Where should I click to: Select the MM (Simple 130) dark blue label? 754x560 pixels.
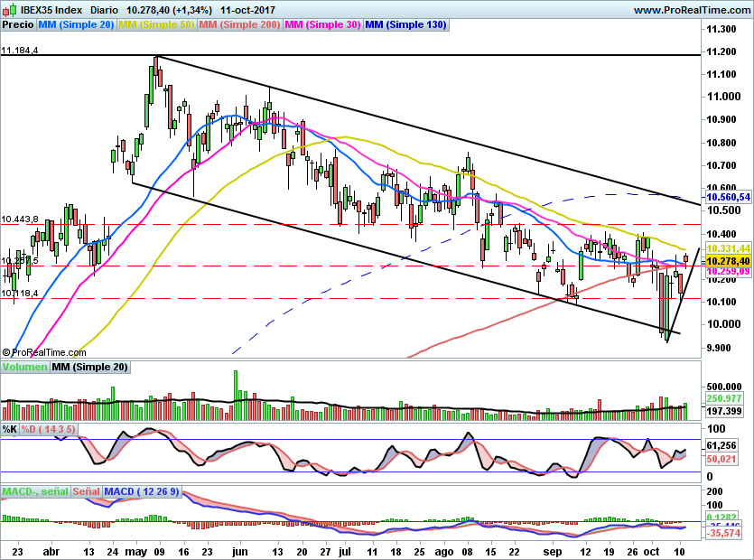[405, 25]
